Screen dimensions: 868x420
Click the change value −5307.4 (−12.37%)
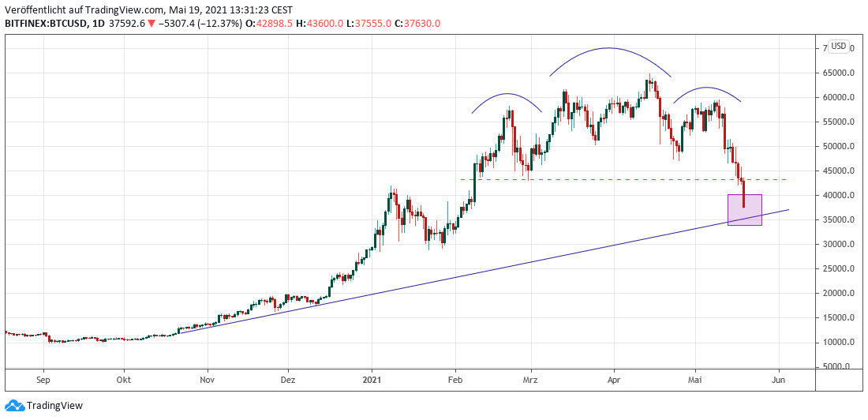(200, 23)
